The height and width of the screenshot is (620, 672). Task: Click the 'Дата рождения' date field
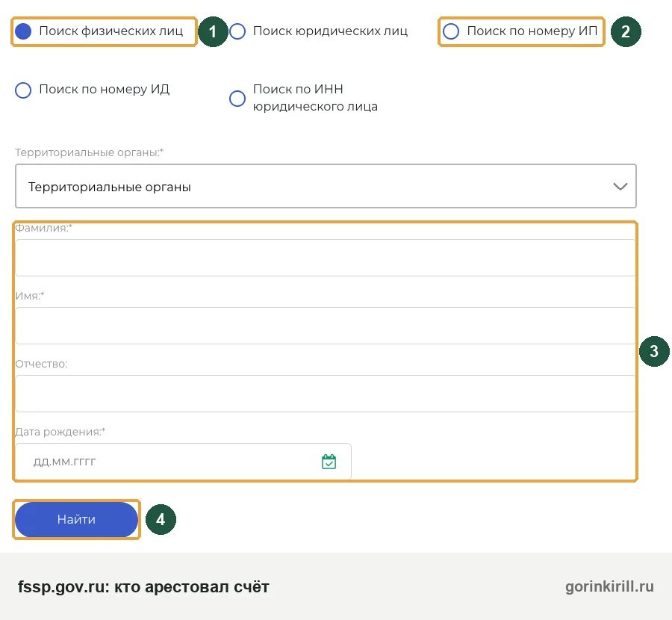184,462
